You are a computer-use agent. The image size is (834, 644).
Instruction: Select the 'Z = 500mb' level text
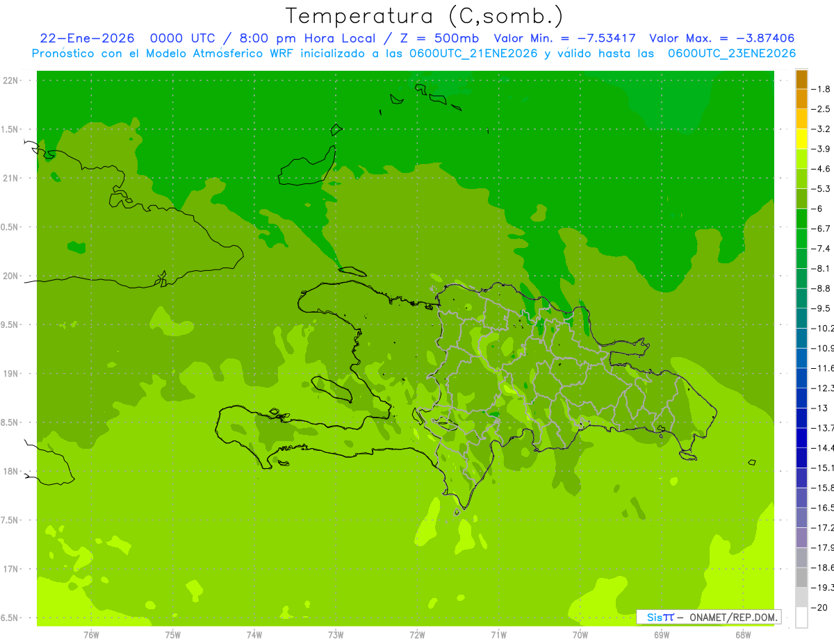(439, 38)
